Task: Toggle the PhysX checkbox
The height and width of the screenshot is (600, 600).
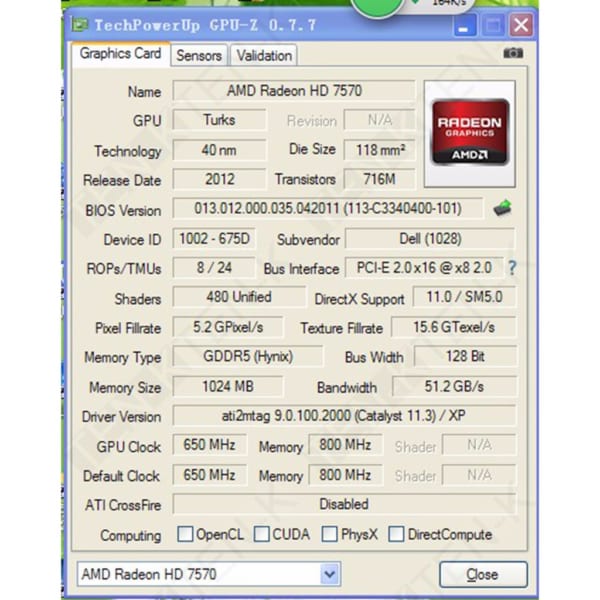Action: (329, 534)
